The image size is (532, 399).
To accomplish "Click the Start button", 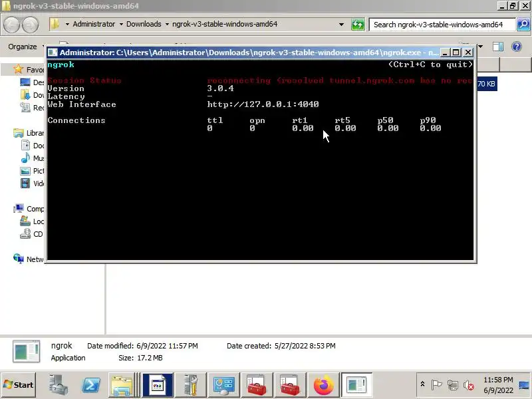I will pos(19,385).
